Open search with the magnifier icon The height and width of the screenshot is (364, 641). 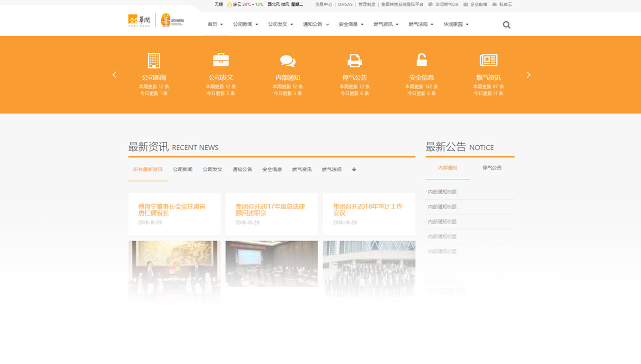point(506,25)
